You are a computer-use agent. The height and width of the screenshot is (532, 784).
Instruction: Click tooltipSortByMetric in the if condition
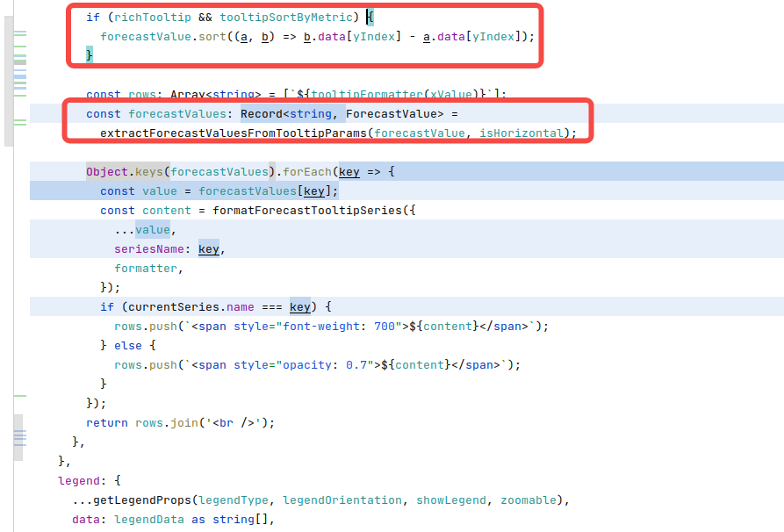(x=286, y=18)
